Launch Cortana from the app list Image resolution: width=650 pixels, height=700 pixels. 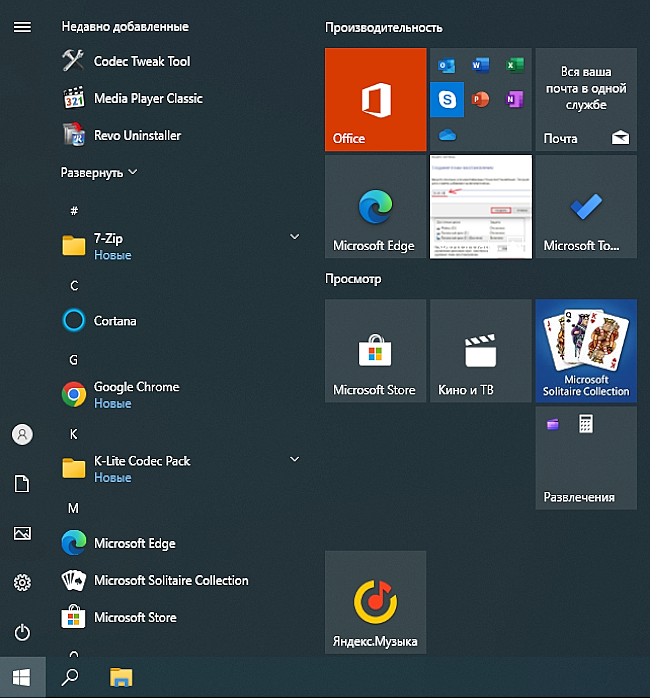point(99,321)
